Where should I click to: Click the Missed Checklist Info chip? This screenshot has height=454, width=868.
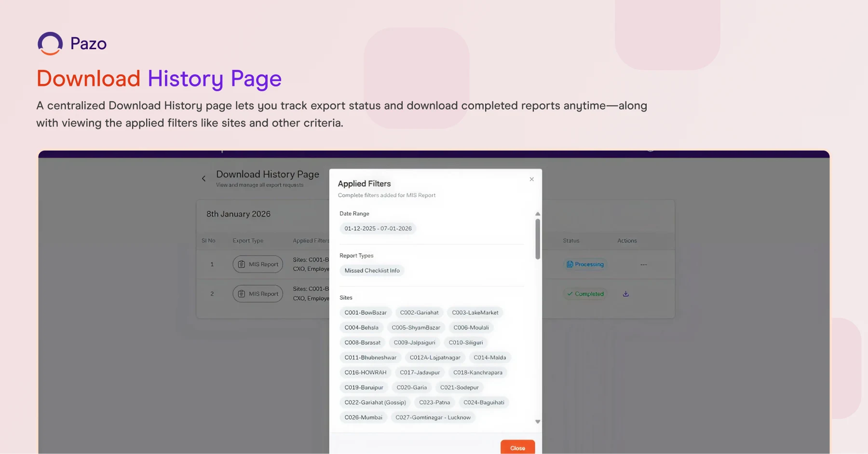(372, 271)
